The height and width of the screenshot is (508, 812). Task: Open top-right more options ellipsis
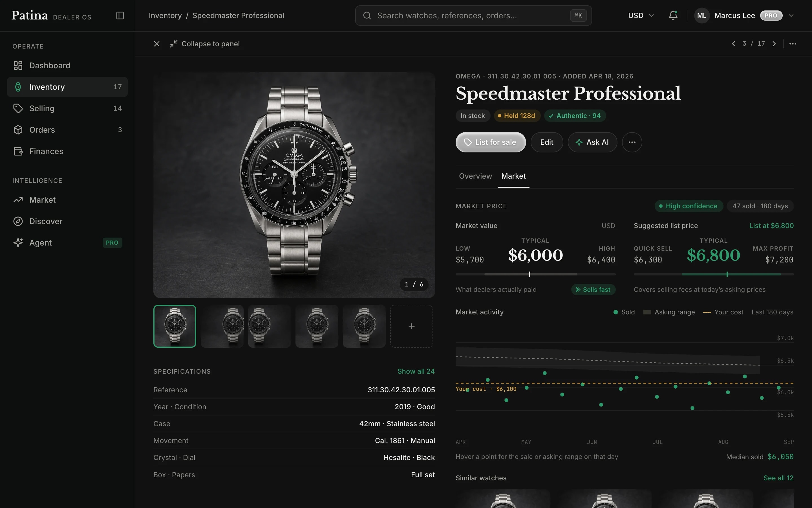(793, 44)
